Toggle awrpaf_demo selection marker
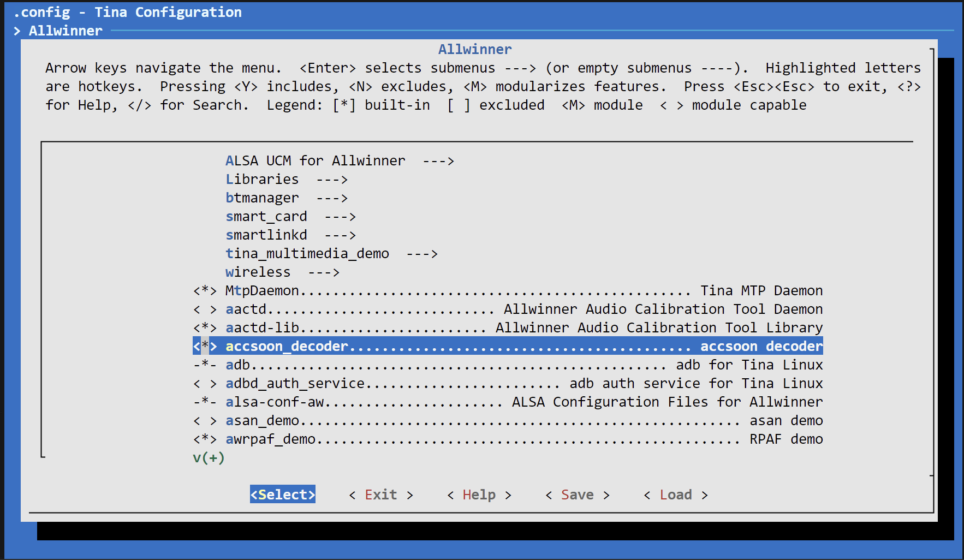964x560 pixels. tap(205, 439)
